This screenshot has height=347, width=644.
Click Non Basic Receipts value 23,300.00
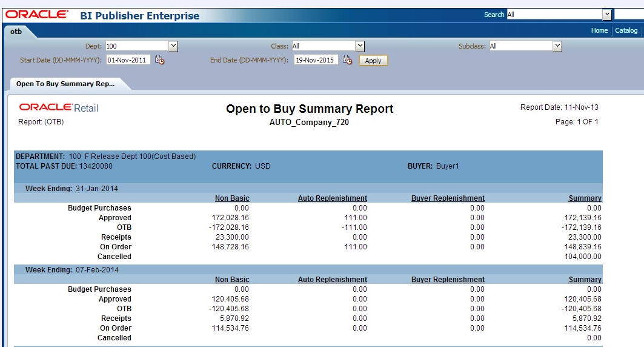point(232,237)
